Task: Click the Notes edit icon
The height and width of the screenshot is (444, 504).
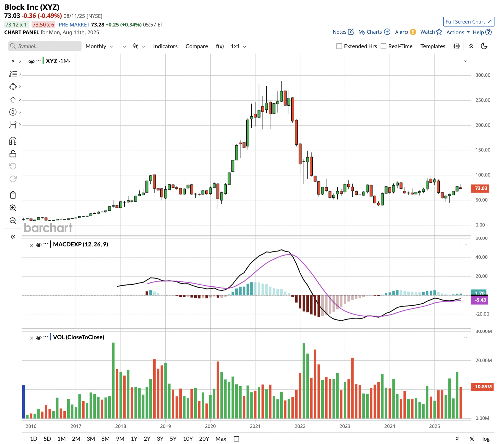Action: coord(351,32)
